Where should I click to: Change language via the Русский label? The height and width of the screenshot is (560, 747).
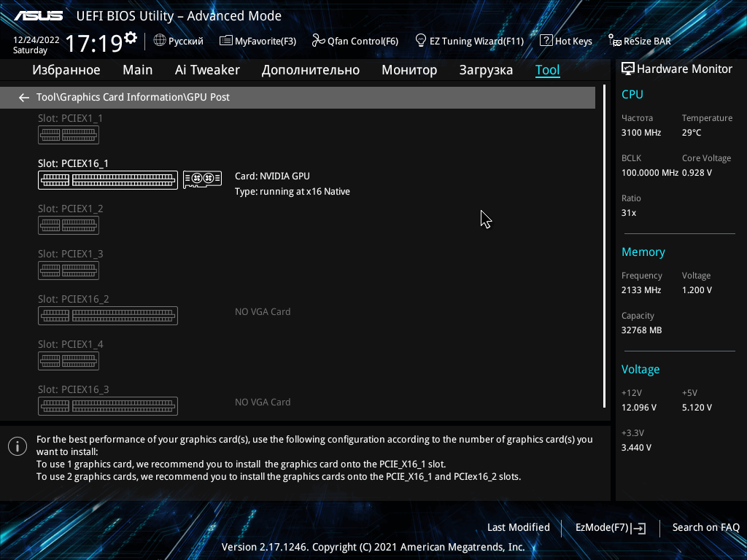(186, 42)
